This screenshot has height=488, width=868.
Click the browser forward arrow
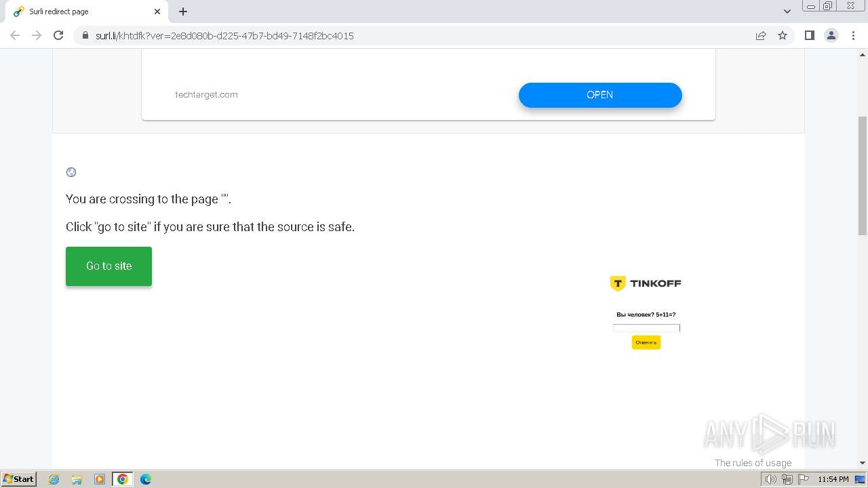37,35
